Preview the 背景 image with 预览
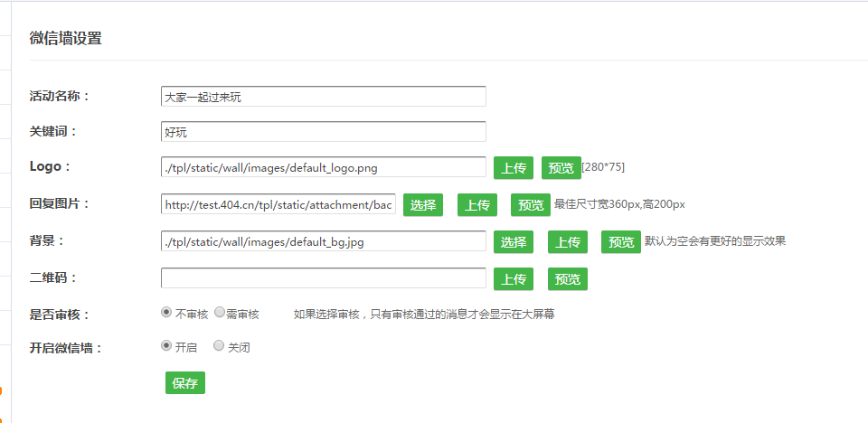This screenshot has width=868, height=423. click(620, 241)
